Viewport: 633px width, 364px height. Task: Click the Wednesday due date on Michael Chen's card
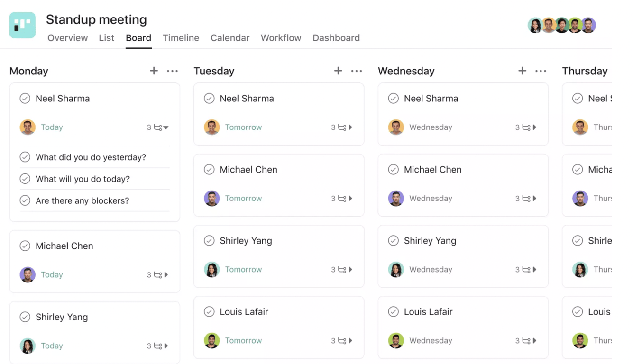(431, 198)
